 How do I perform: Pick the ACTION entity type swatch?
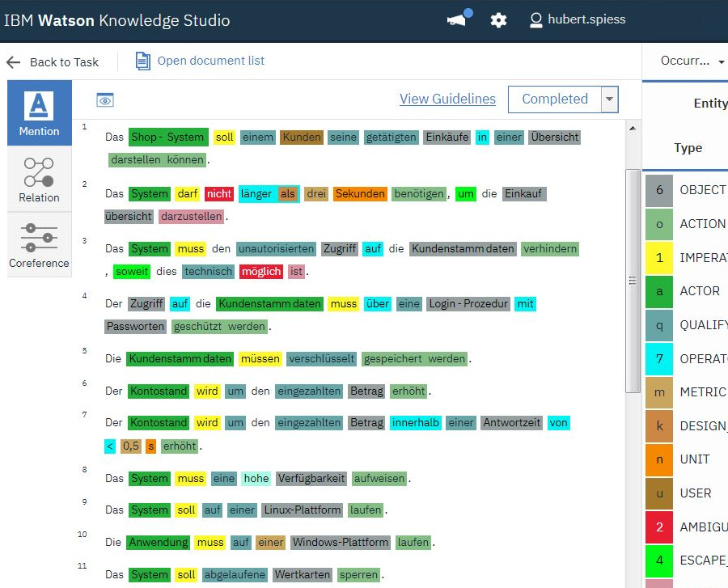coord(659,224)
